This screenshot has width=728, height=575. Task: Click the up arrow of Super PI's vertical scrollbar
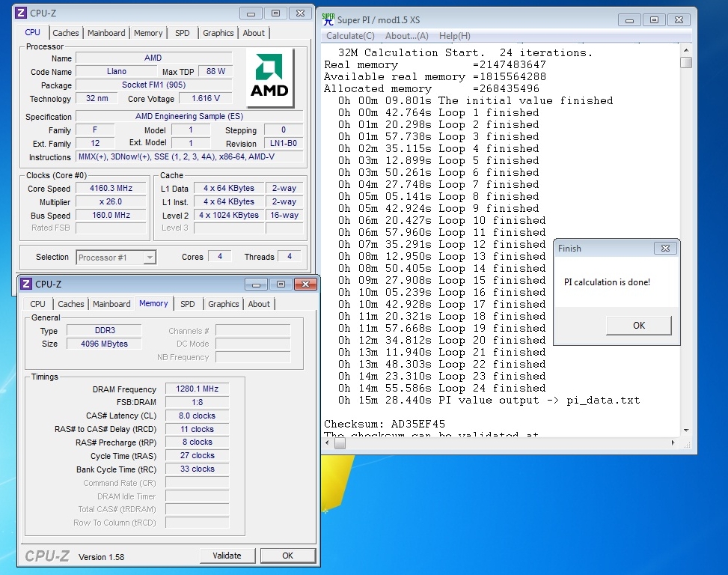686,50
